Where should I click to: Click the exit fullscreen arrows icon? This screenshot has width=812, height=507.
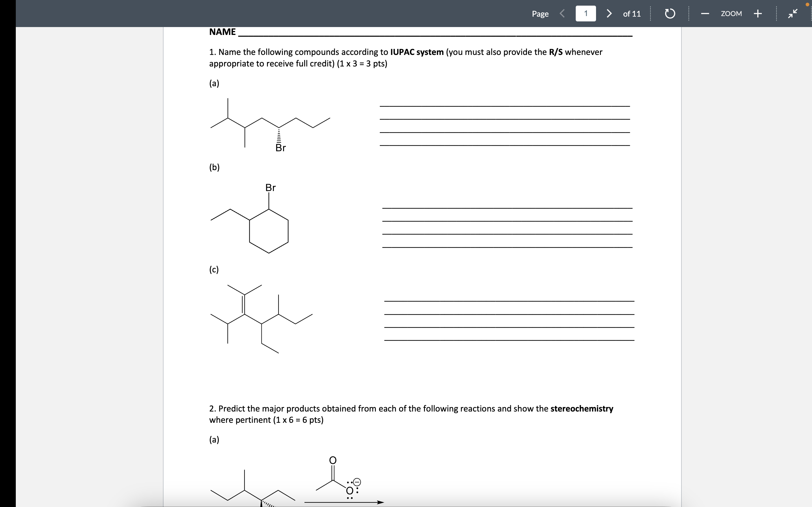pos(793,14)
